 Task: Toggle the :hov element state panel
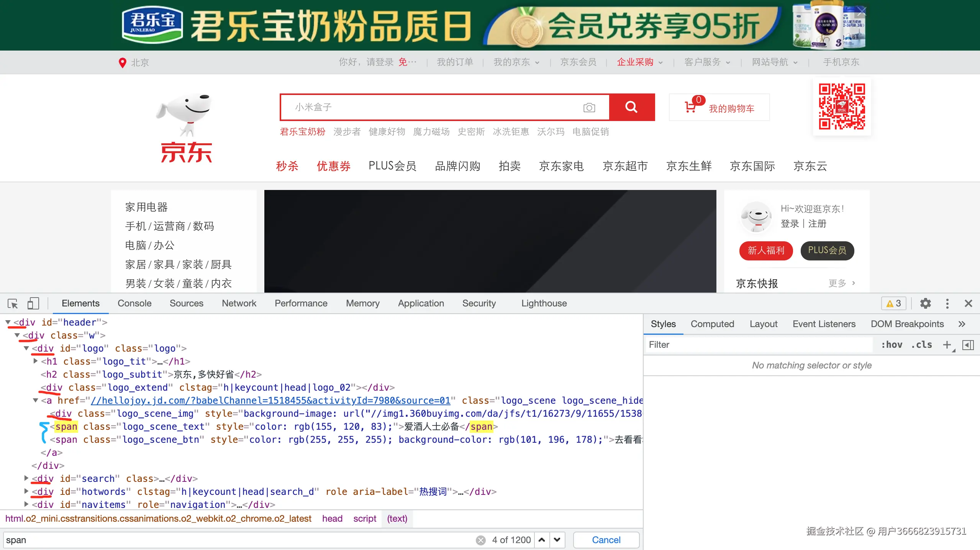[x=892, y=345]
